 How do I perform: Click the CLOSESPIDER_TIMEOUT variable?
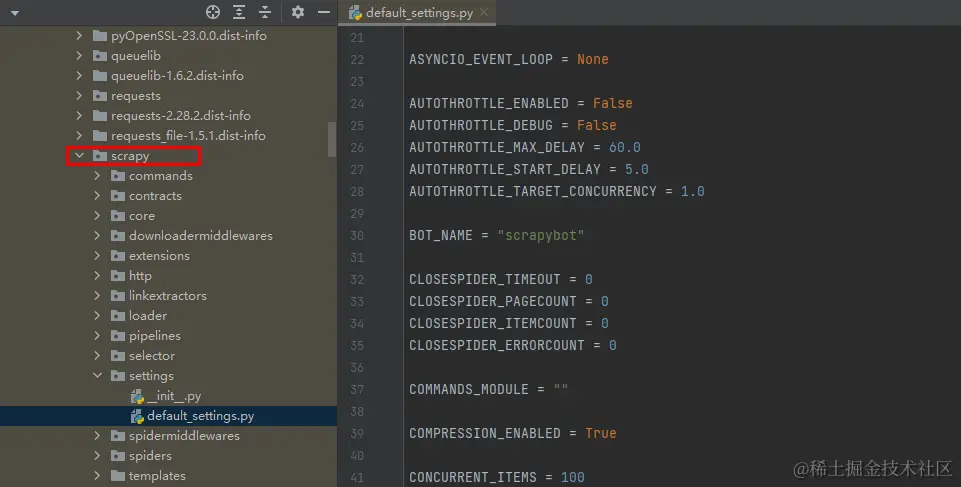(485, 279)
